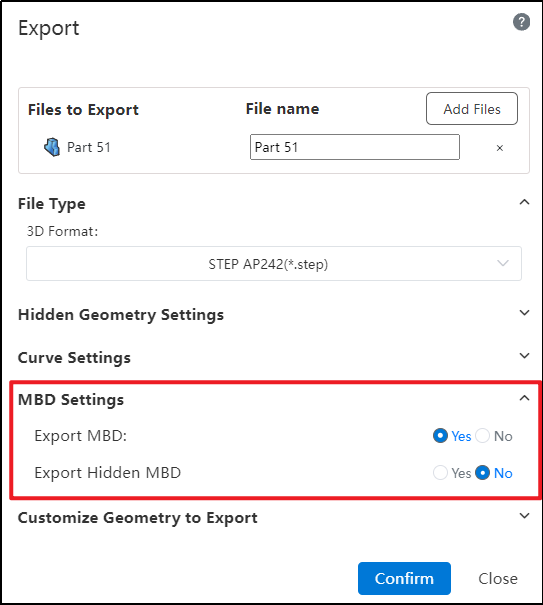543x605 pixels.
Task: Expand Customize Geometry to Export chevron
Action: (x=524, y=515)
